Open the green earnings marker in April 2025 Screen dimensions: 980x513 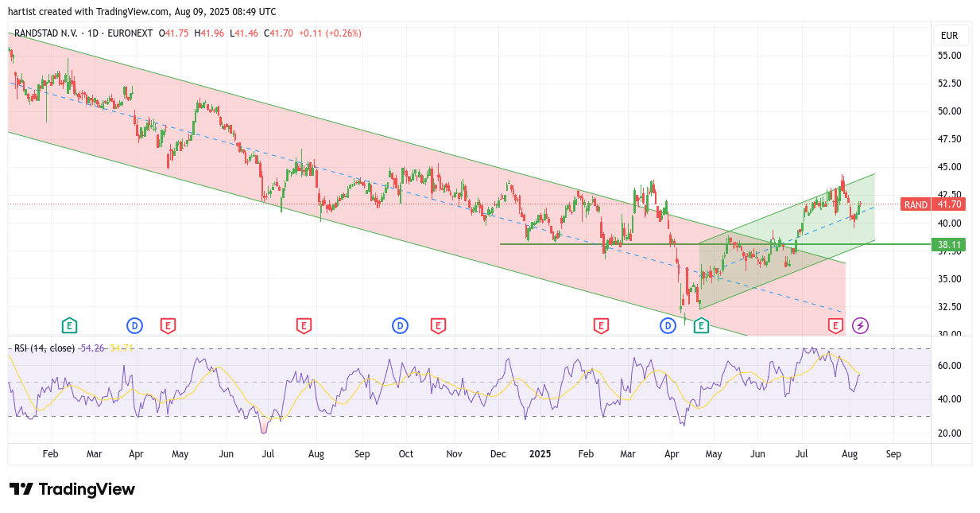pyautogui.click(x=701, y=325)
